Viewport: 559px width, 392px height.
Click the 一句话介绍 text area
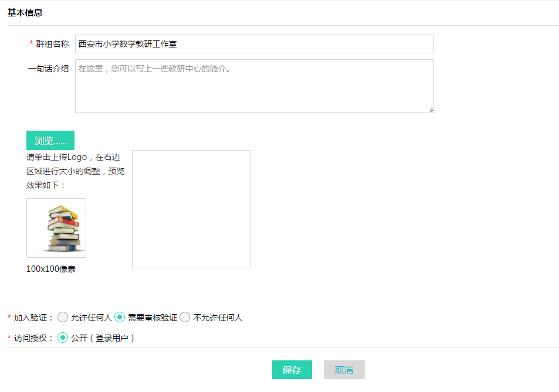[254, 86]
